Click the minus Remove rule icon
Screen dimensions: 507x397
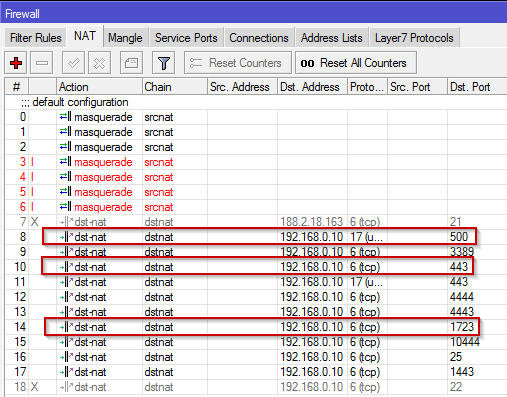pos(42,63)
